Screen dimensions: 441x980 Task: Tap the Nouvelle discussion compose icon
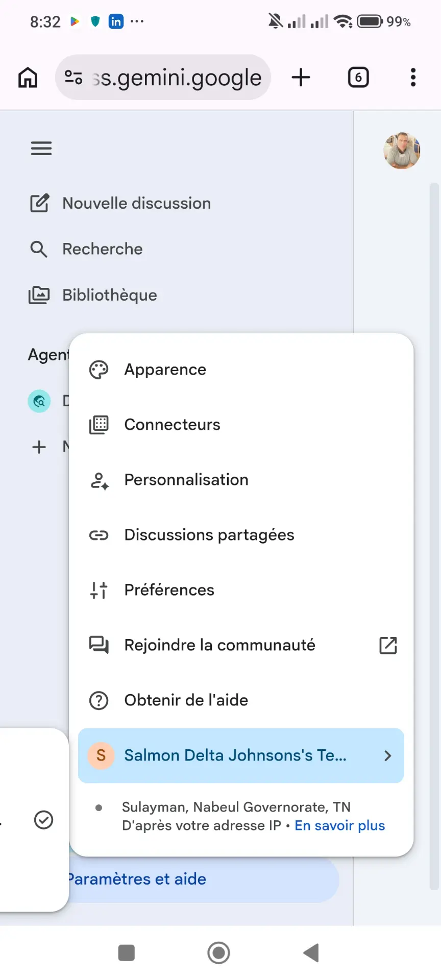click(39, 203)
